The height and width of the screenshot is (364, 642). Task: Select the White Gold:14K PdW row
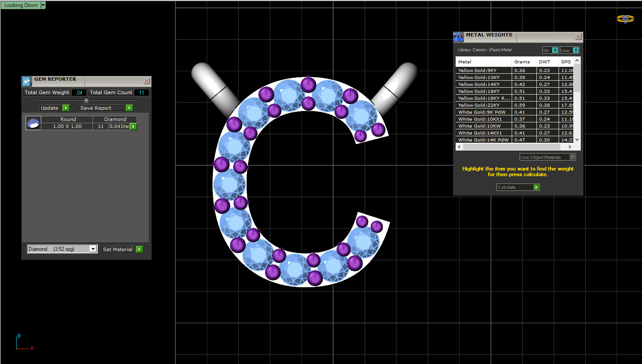515,140
